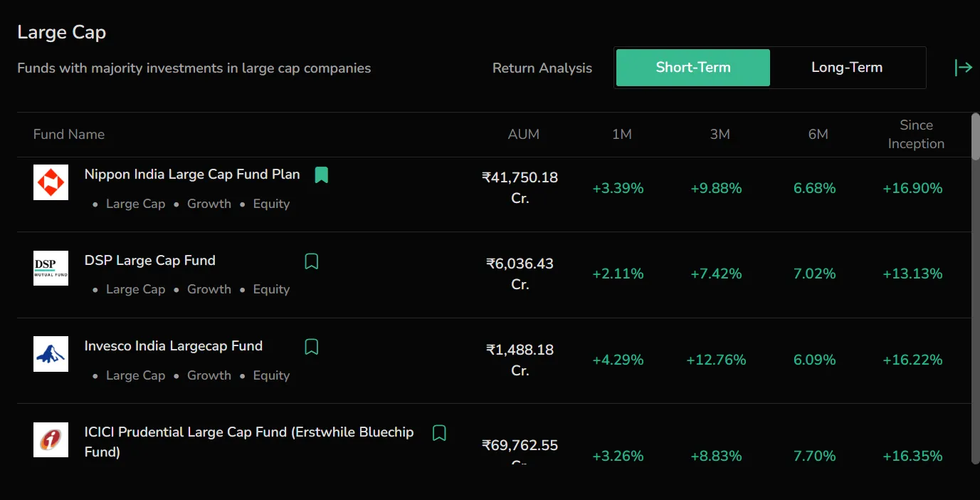This screenshot has width=980, height=500.
Task: Click the +9.88% 3M return for Nippon
Action: click(716, 188)
